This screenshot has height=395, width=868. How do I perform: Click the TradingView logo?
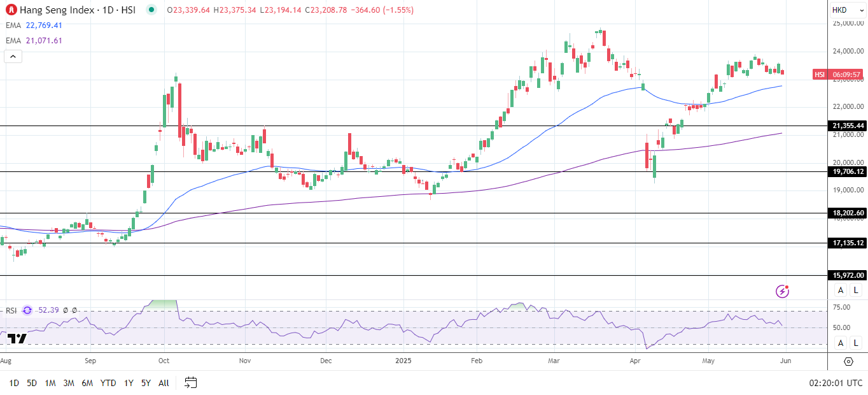pyautogui.click(x=17, y=338)
